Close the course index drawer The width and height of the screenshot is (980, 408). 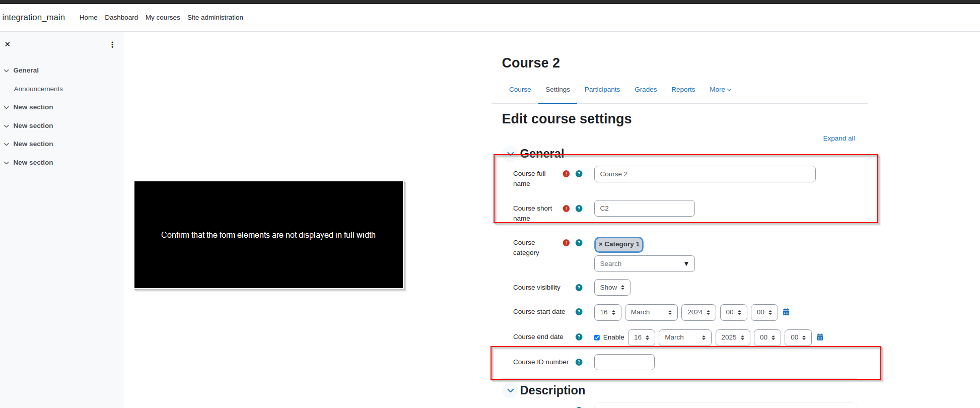pyautogui.click(x=8, y=44)
